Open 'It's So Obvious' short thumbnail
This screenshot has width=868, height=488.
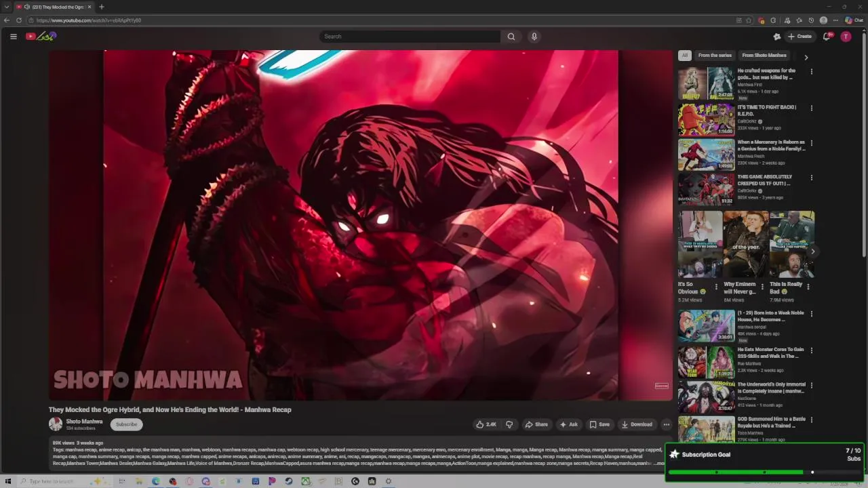pos(700,244)
